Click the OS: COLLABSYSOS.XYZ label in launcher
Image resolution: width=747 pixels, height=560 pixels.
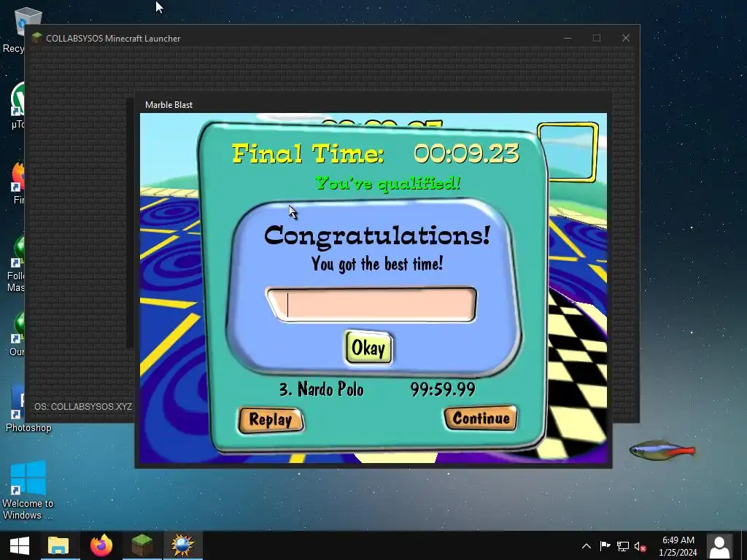coord(83,407)
